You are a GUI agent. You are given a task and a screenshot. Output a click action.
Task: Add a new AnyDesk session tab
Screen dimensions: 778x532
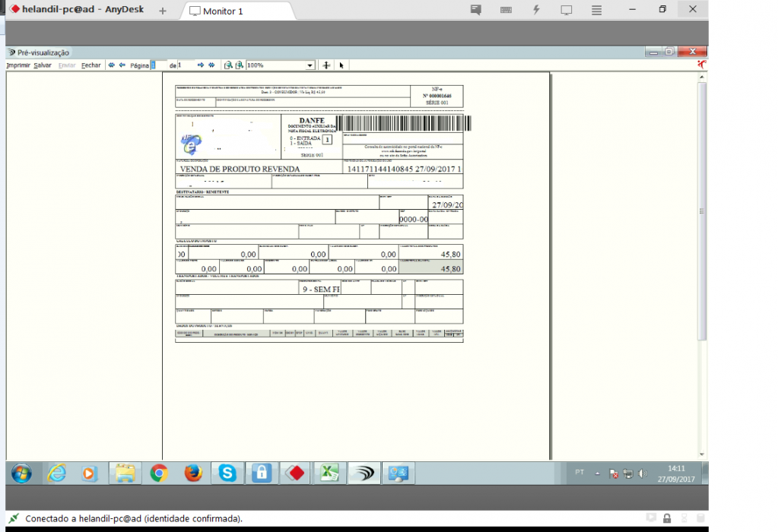[x=163, y=11]
